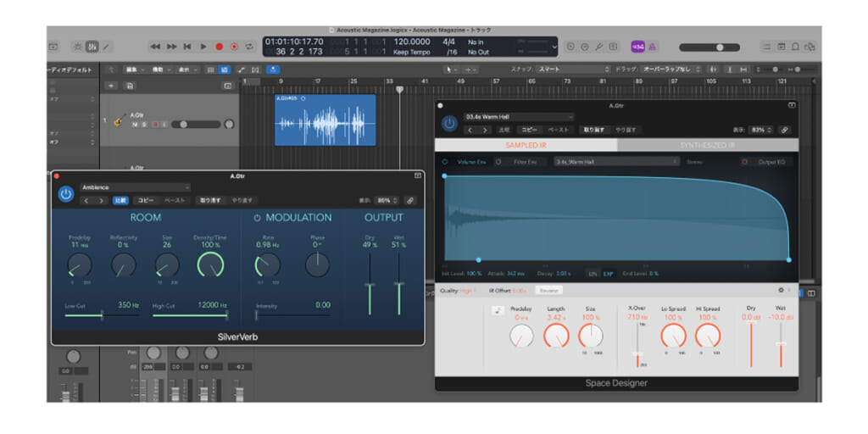
Task: Open the track area 編集 menu
Action: [133, 70]
